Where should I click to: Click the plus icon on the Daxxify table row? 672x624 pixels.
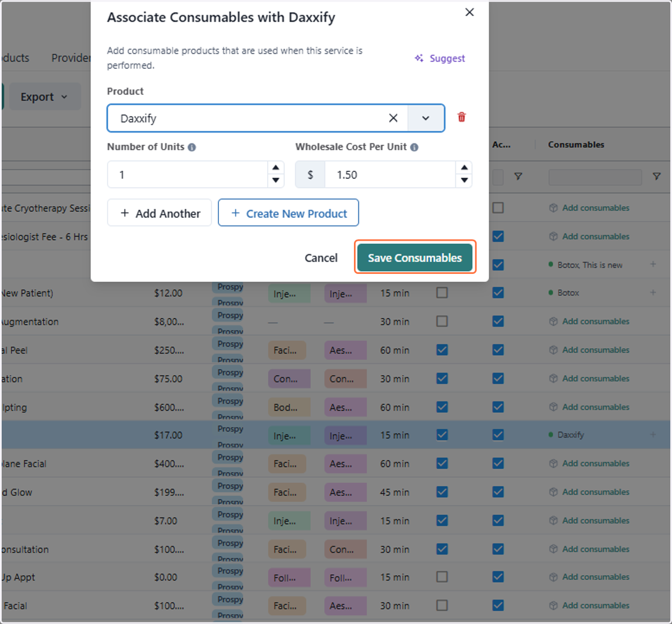click(653, 435)
